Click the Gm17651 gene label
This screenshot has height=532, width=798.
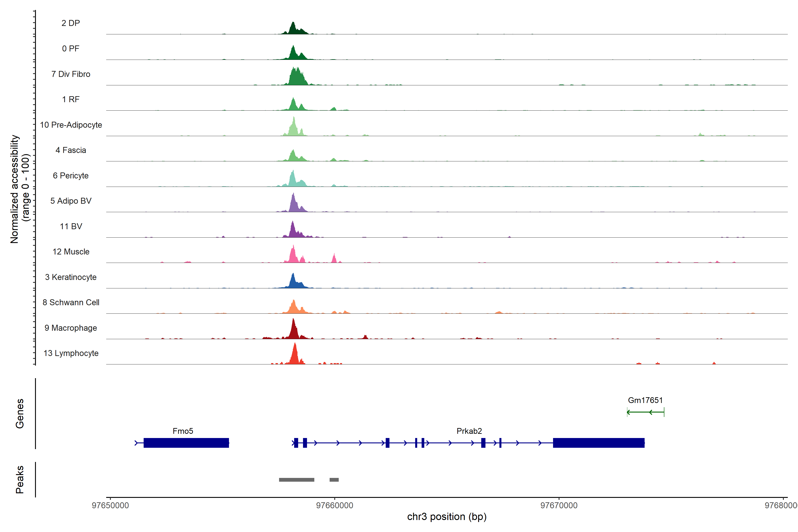tap(645, 400)
